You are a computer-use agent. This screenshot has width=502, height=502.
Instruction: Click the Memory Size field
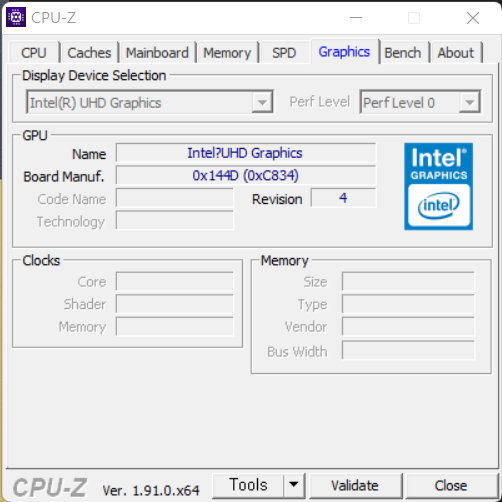coord(408,282)
